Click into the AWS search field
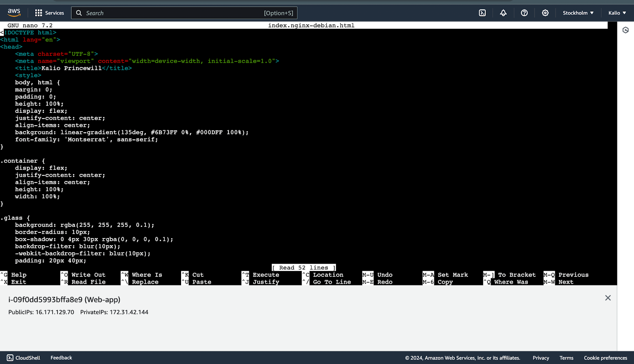The height and width of the screenshot is (364, 634). (184, 13)
